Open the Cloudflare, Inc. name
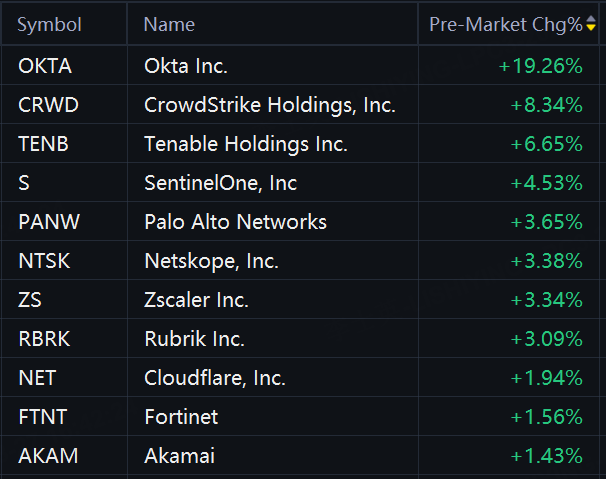The height and width of the screenshot is (479, 606). pyautogui.click(x=215, y=378)
